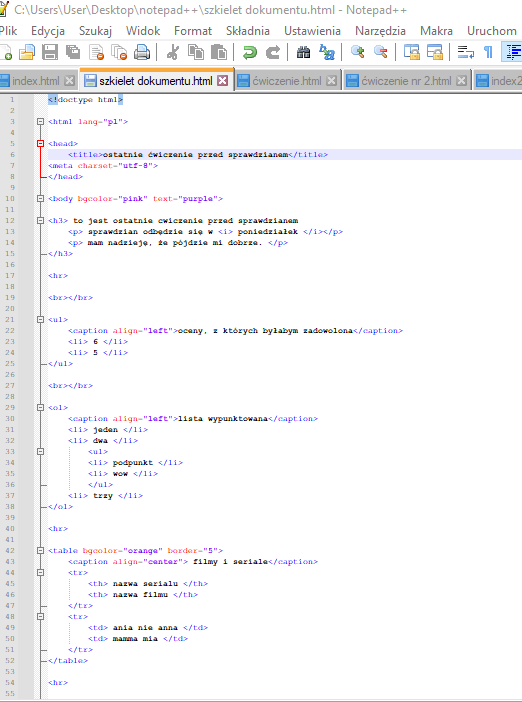Toggle word wrap toolbar icon
The height and width of the screenshot is (702, 522).
[466, 52]
